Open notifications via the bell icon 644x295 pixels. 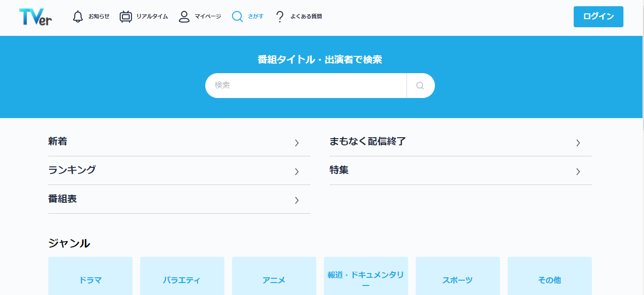tap(78, 17)
